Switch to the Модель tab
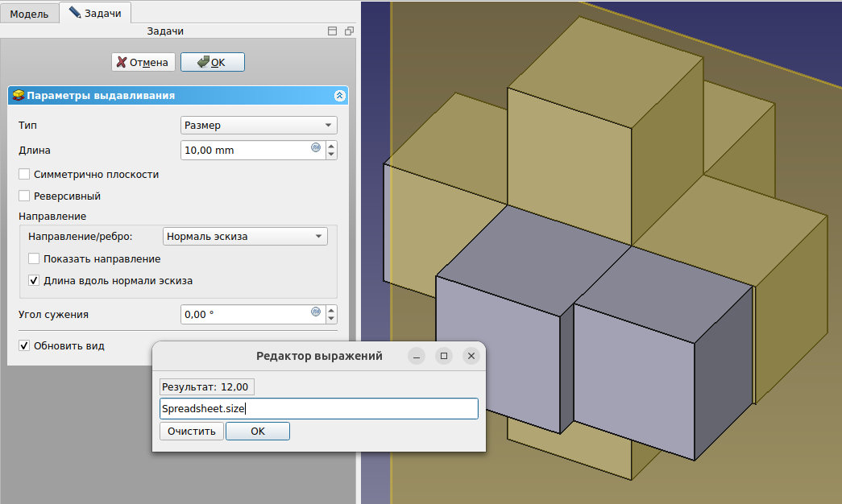Screen dimensions: 842x504 (29, 14)
